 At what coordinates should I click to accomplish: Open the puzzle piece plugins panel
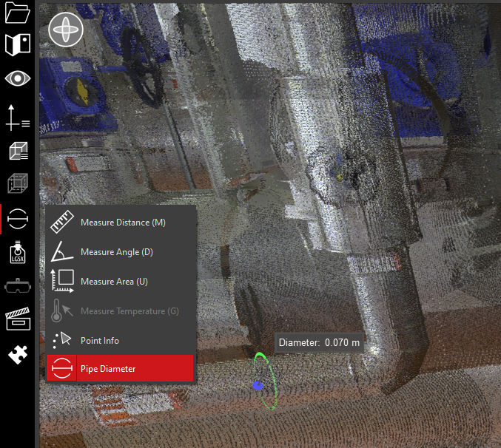[x=17, y=356]
